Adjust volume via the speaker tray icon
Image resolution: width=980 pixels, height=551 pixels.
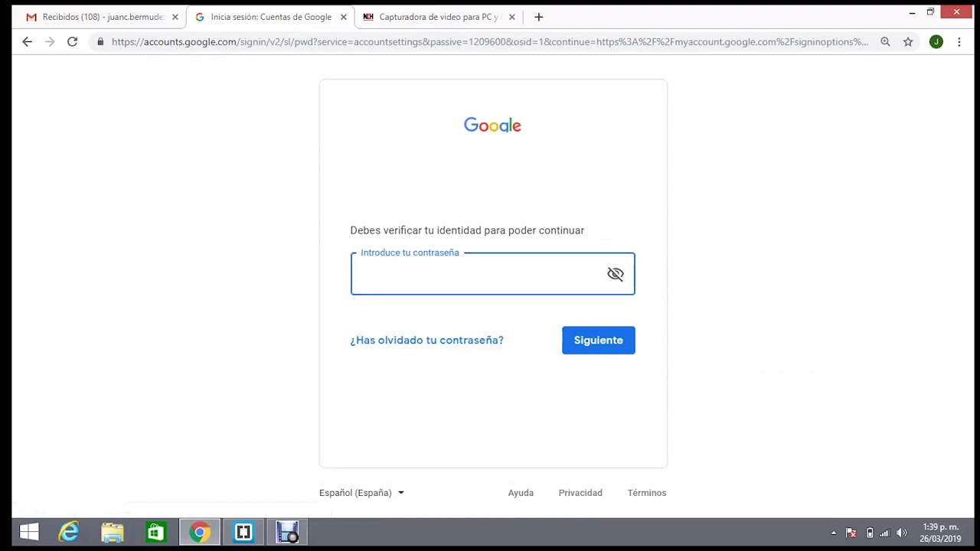point(901,533)
